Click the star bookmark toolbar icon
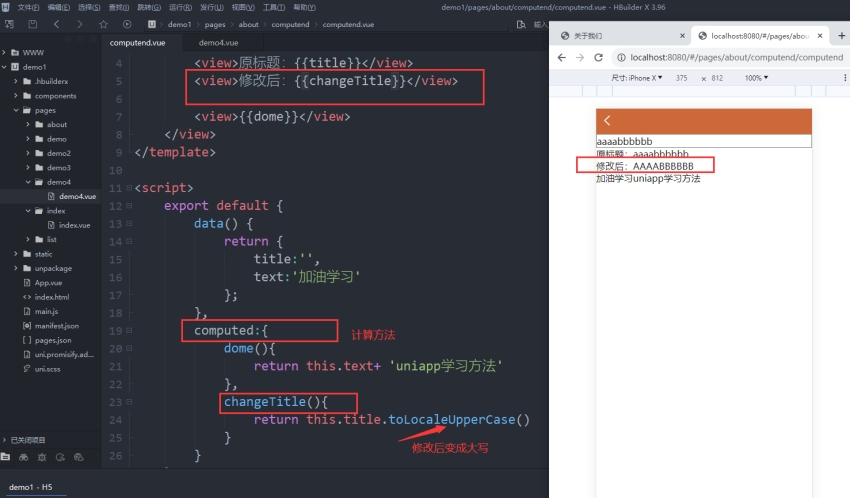Image resolution: width=850 pixels, height=498 pixels. (103, 24)
